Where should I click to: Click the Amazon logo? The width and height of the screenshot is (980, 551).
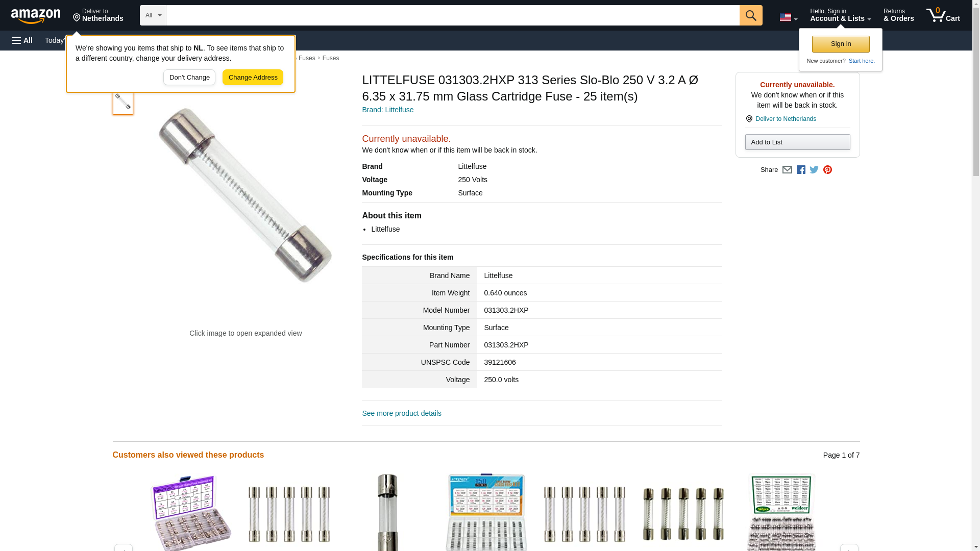click(36, 16)
